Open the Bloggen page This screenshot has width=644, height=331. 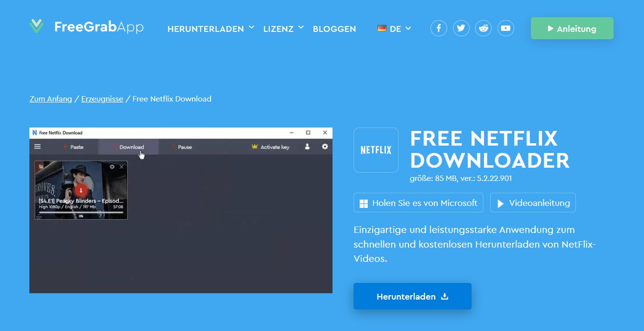(x=334, y=29)
